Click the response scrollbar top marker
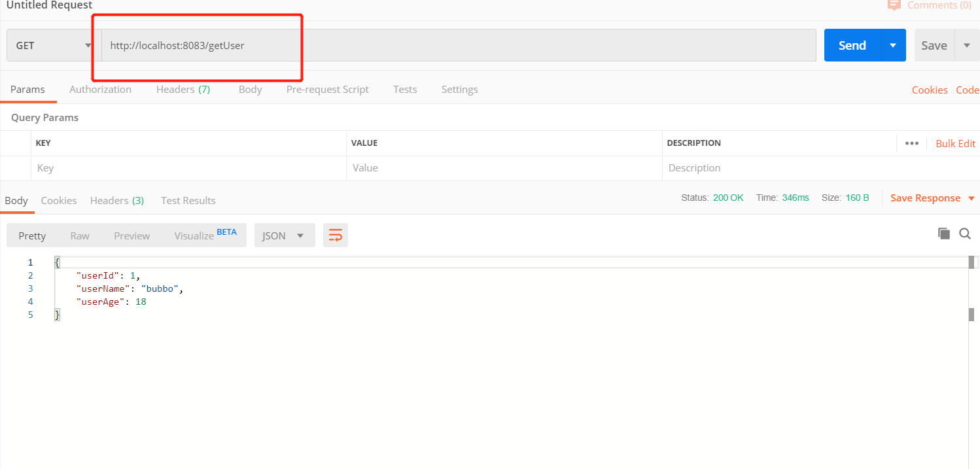 coord(971,262)
